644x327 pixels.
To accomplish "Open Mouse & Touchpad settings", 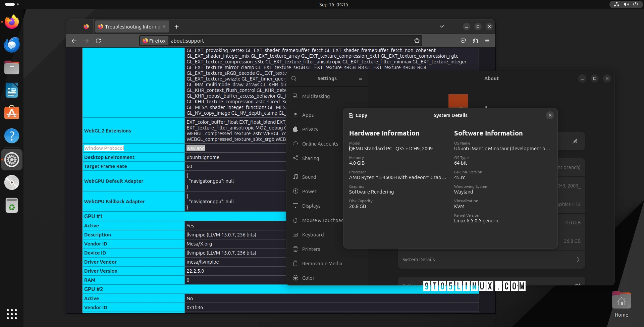I will click(317, 220).
